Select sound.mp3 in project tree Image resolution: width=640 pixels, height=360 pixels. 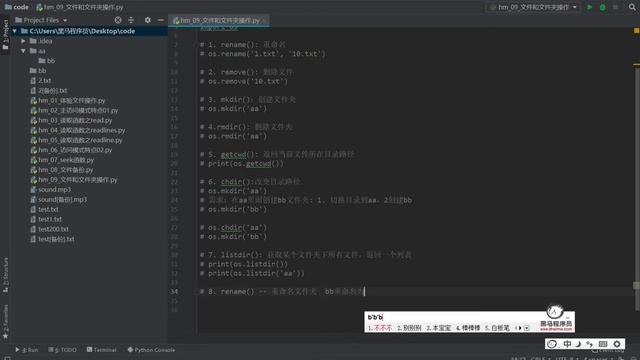click(x=51, y=190)
